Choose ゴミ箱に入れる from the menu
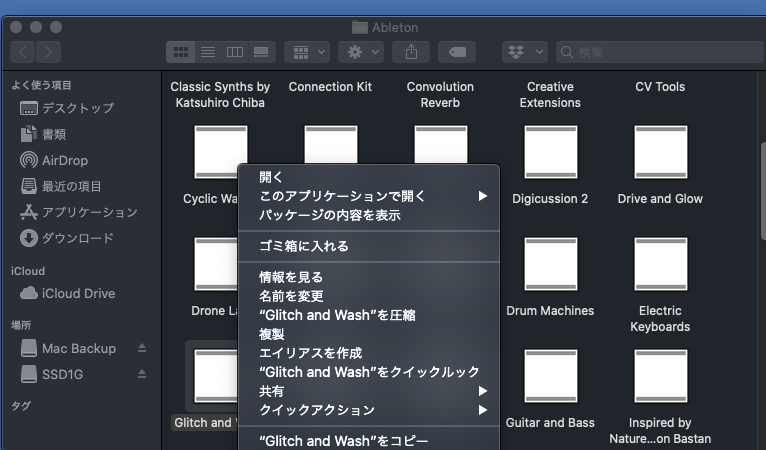Screen dimensions: 766x450 (369, 246)
